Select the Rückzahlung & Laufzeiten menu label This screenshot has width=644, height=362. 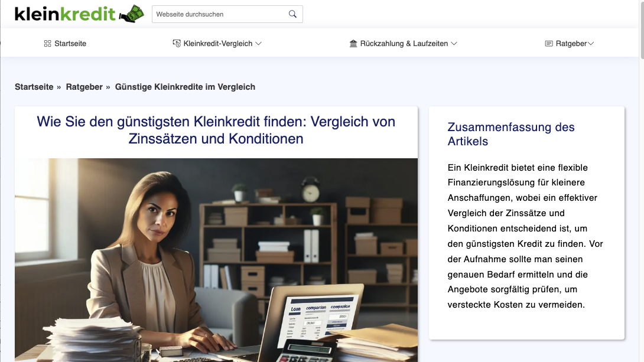click(x=404, y=44)
